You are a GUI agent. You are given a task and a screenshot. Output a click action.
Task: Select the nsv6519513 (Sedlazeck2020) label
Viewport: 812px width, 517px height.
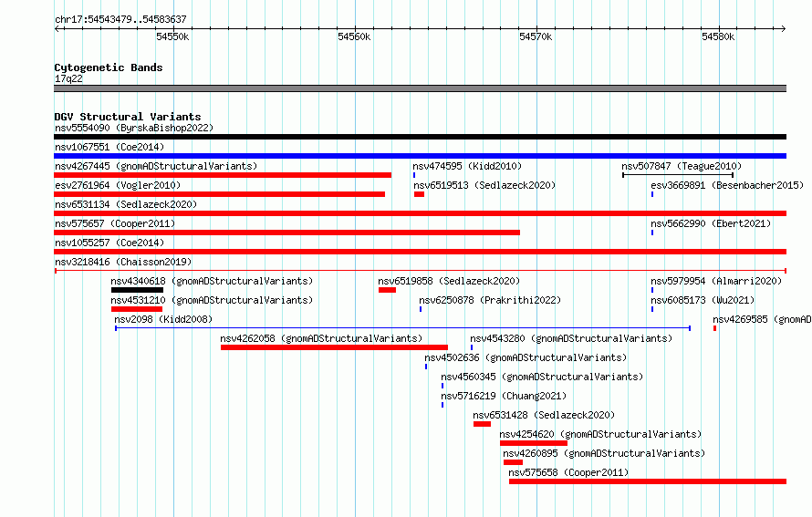484,185
